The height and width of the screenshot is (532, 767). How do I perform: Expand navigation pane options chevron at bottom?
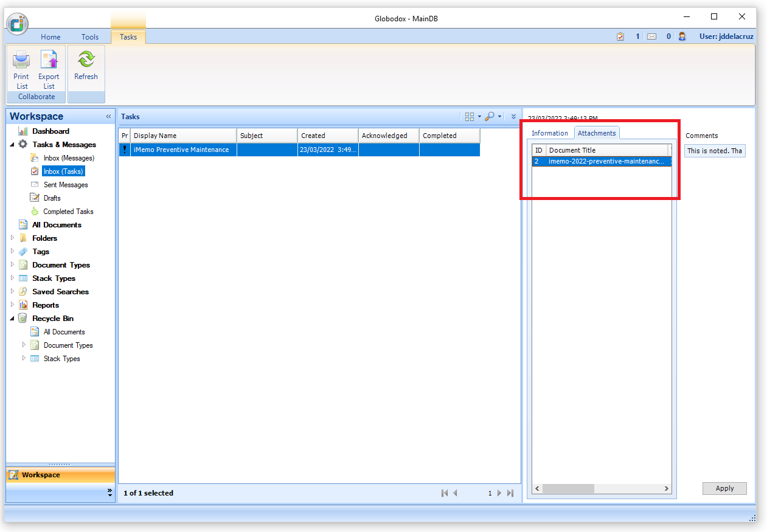tap(109, 492)
